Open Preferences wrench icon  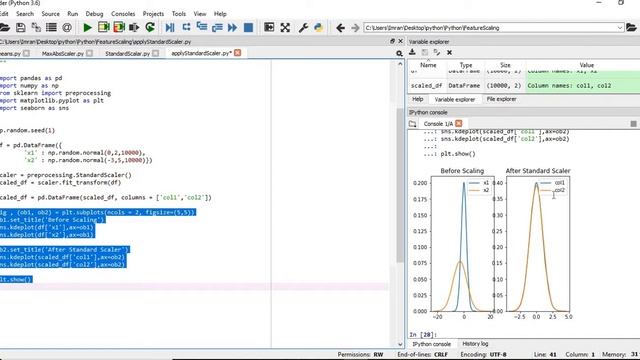click(x=303, y=28)
